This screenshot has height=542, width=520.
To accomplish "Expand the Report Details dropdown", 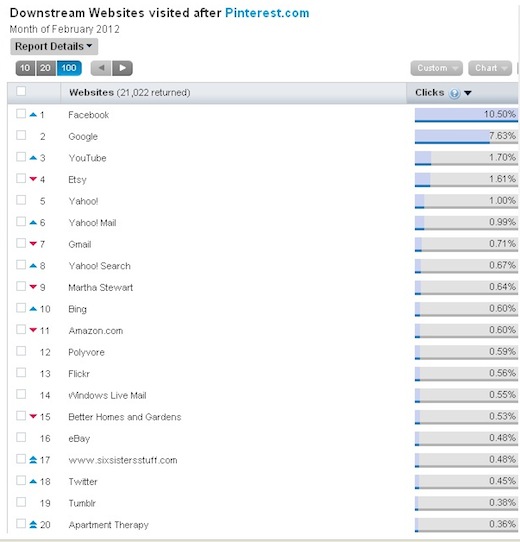I will [54, 46].
